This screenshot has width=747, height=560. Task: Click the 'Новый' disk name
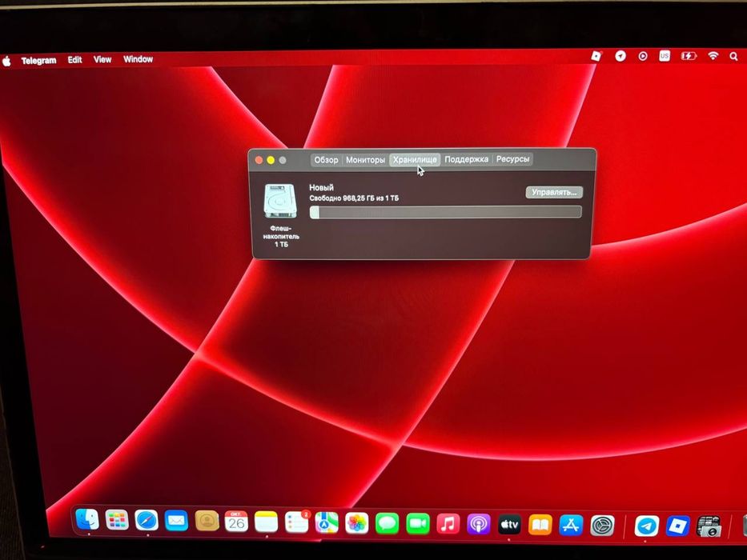tap(321, 188)
